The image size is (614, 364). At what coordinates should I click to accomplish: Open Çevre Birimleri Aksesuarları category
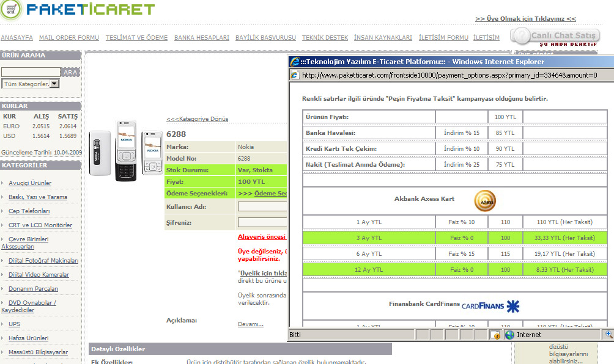pyautogui.click(x=25, y=243)
